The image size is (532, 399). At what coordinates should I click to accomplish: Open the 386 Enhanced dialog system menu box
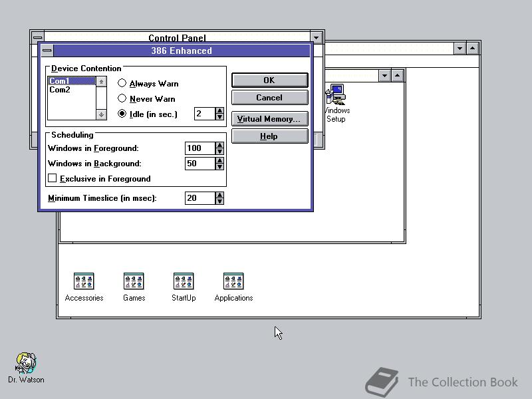(x=47, y=51)
